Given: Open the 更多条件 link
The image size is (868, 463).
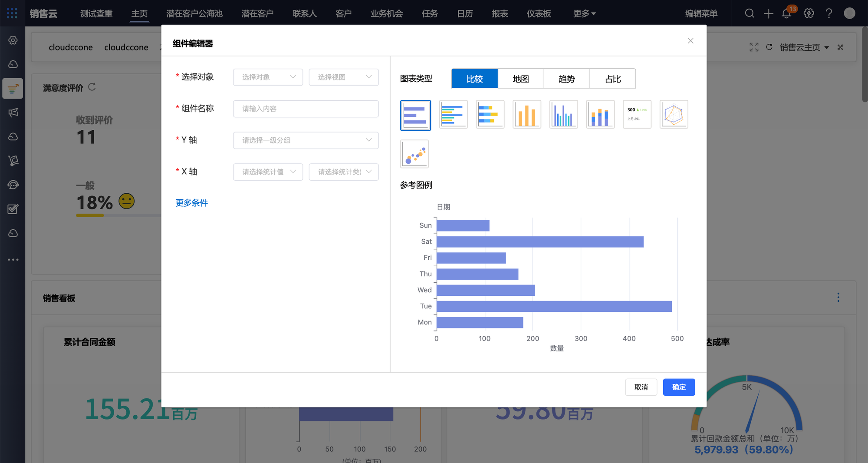Looking at the screenshot, I should 191,203.
